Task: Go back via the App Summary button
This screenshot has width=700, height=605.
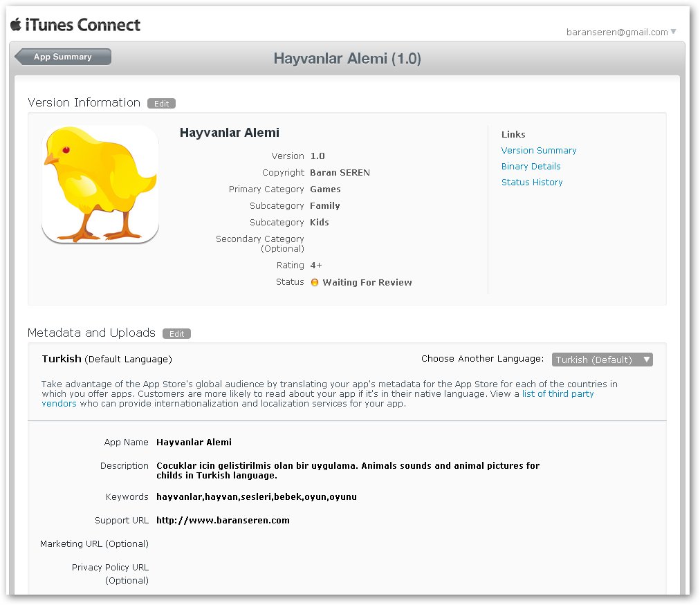Action: pyautogui.click(x=63, y=57)
